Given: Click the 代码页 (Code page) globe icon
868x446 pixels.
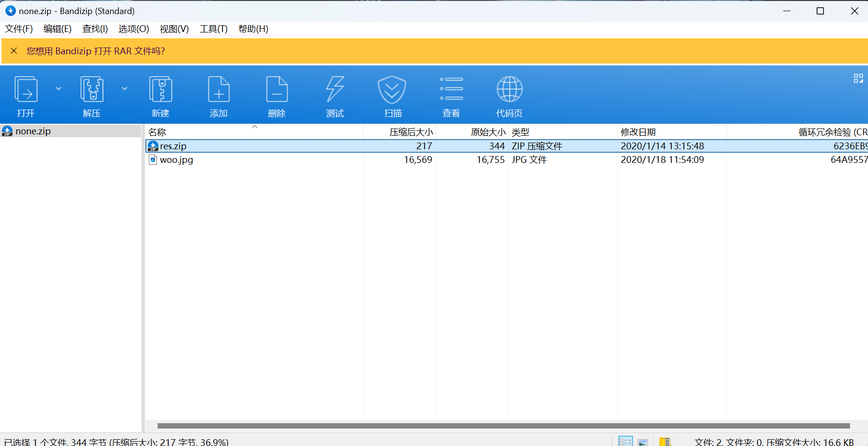Looking at the screenshot, I should pyautogui.click(x=509, y=89).
